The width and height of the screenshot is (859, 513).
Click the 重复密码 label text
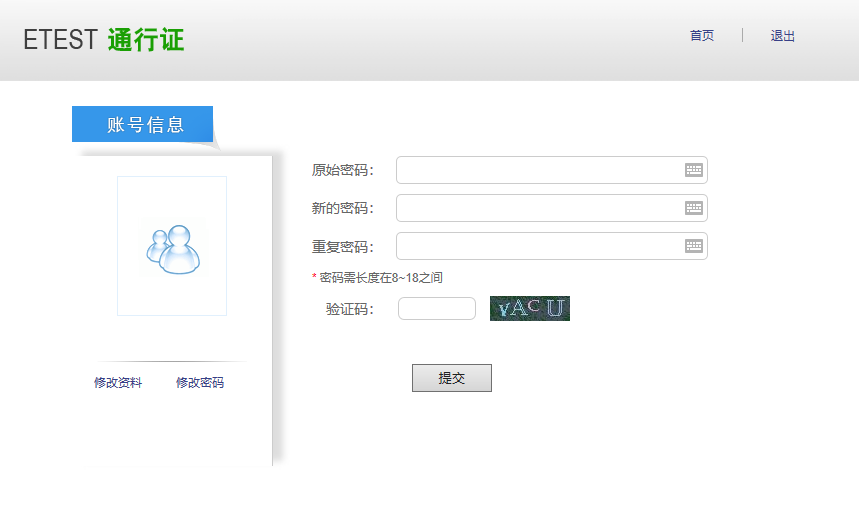coord(342,247)
